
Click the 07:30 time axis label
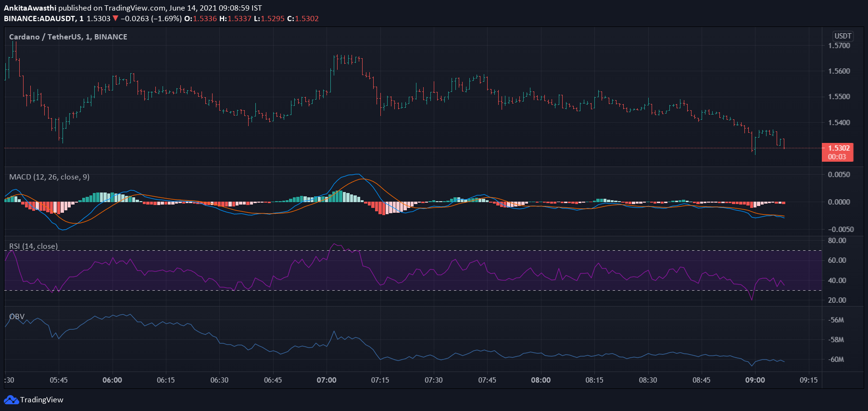pyautogui.click(x=434, y=380)
